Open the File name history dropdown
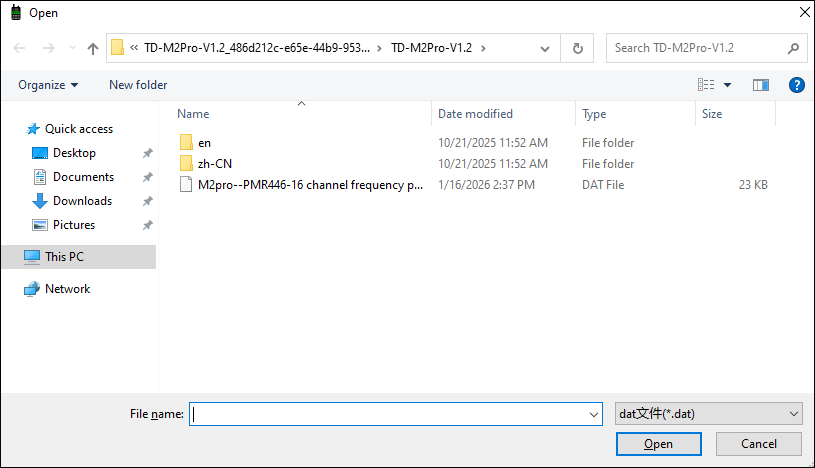 [x=594, y=414]
